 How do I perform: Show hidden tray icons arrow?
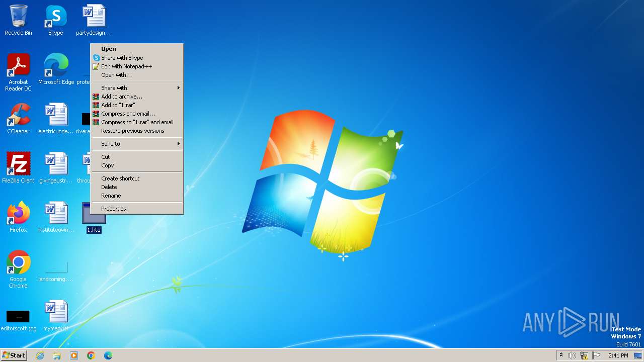click(561, 355)
